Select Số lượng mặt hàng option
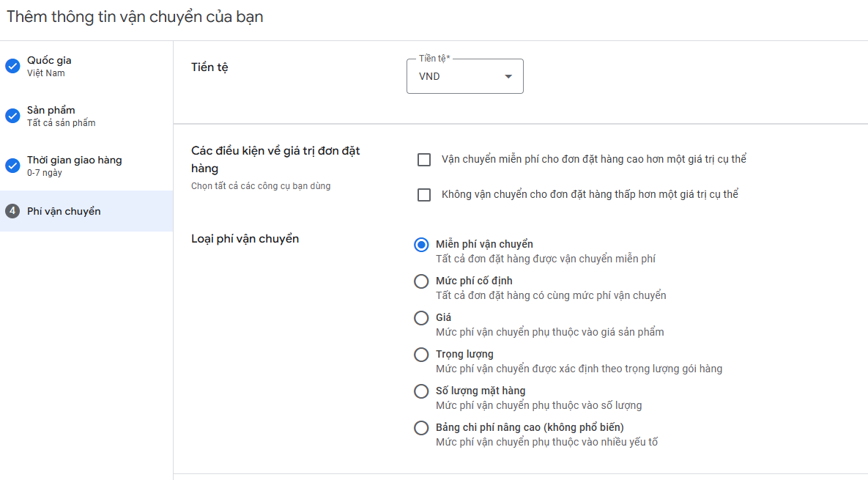This screenshot has width=868, height=480. coord(421,391)
